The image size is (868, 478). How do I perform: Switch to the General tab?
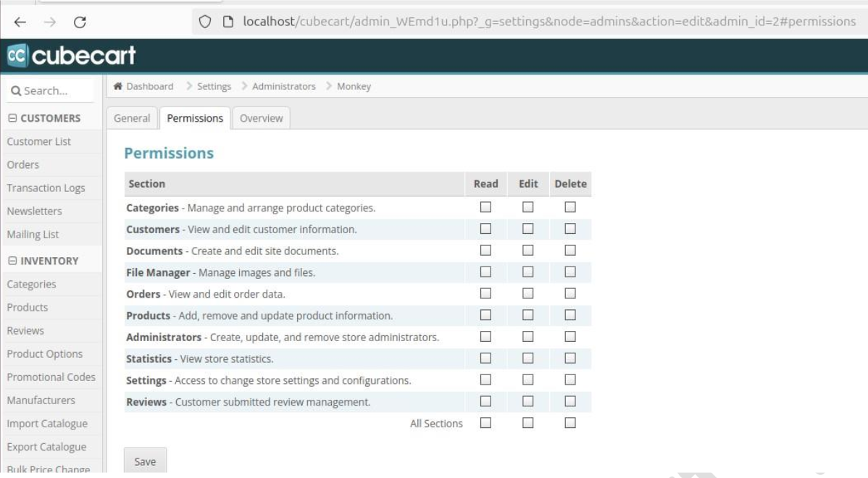point(132,118)
